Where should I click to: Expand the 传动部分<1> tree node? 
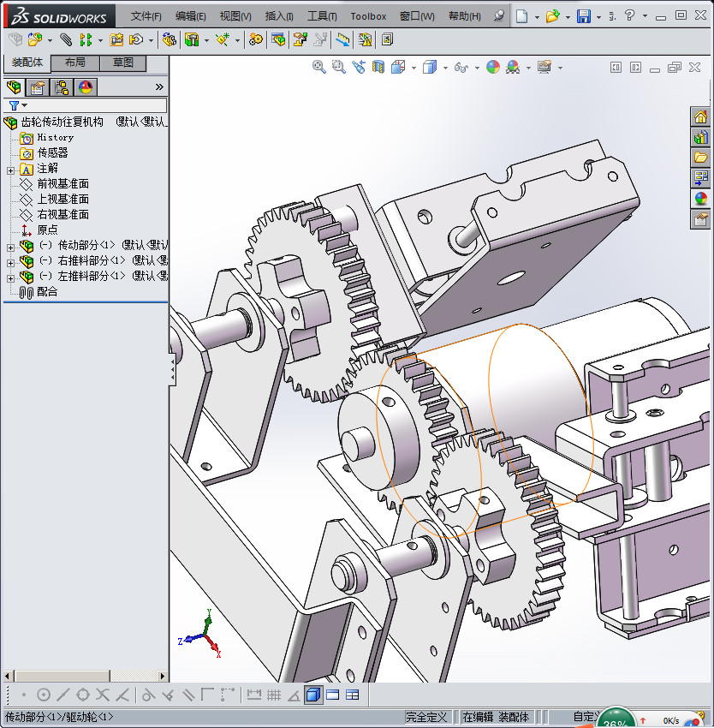pos(10,246)
